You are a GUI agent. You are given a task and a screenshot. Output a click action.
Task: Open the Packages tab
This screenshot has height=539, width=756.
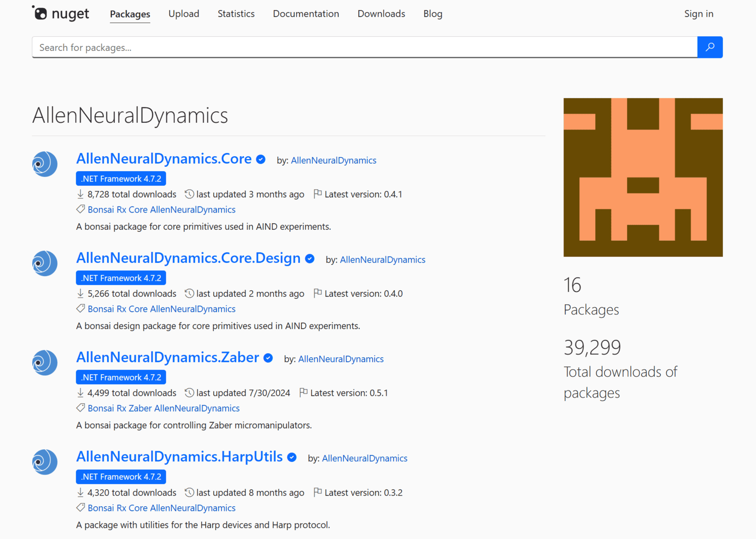[x=130, y=14]
